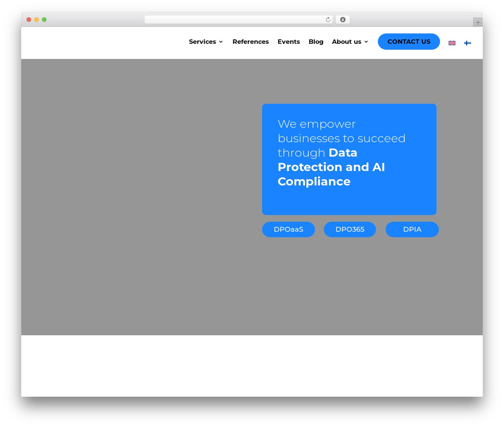
Task: Click the CONTACT US button
Action: pyautogui.click(x=409, y=42)
